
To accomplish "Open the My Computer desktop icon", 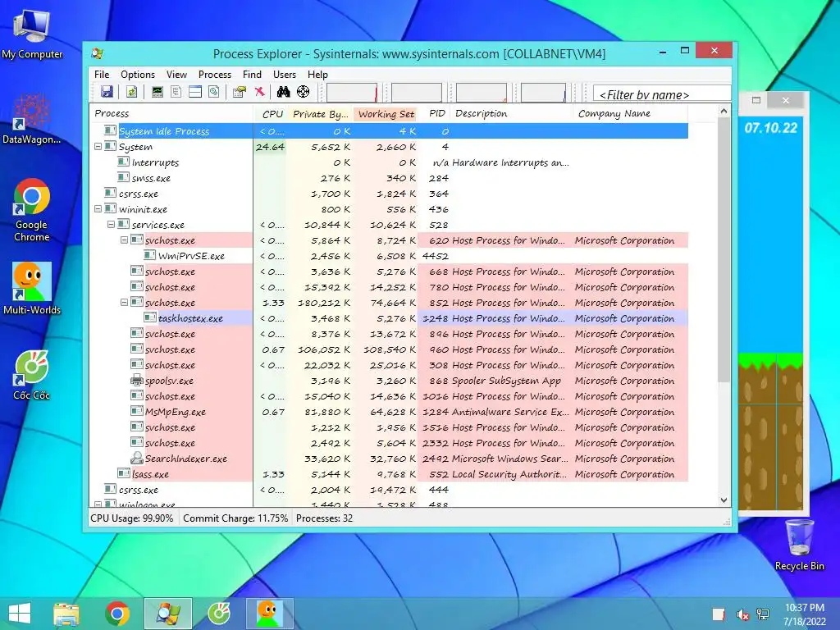I will click(x=32, y=34).
